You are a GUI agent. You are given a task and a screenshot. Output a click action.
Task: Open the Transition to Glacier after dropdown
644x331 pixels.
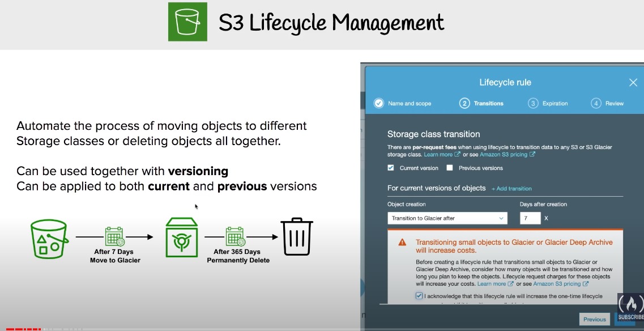(x=447, y=218)
